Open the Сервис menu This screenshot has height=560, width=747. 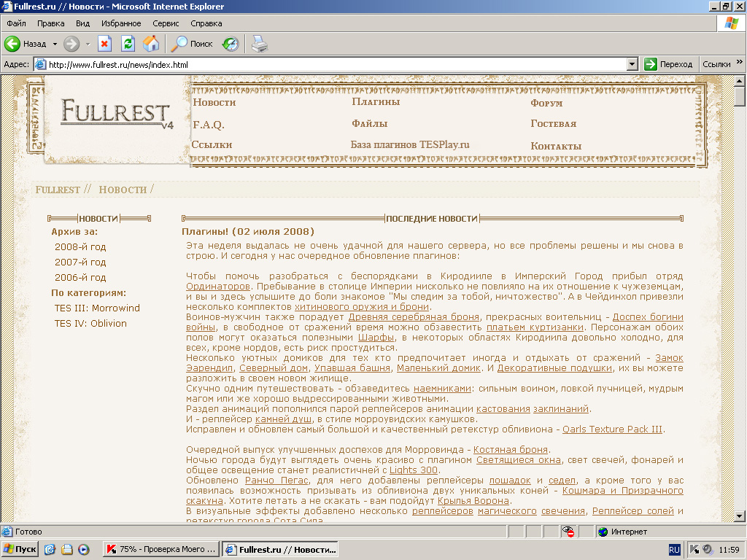[x=166, y=23]
